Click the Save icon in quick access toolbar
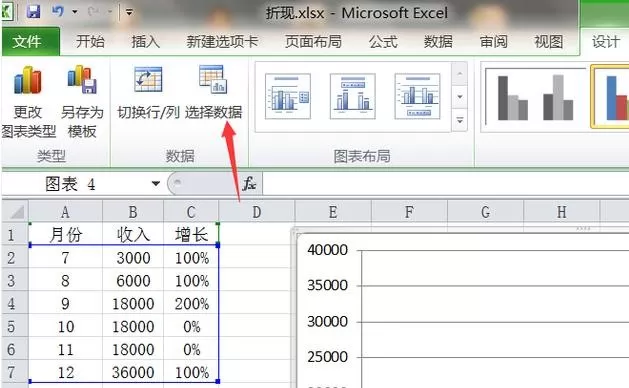The width and height of the screenshot is (629, 388). pos(34,12)
